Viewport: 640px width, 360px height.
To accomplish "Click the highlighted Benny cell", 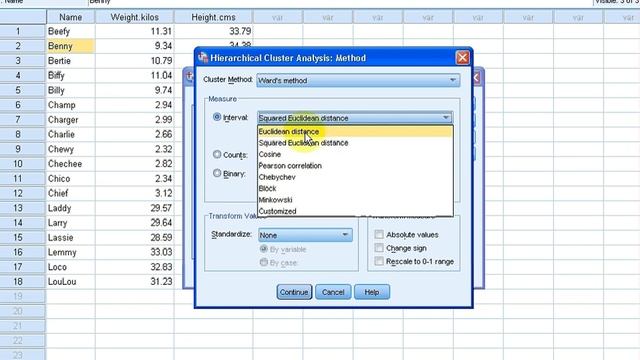I will coord(71,46).
